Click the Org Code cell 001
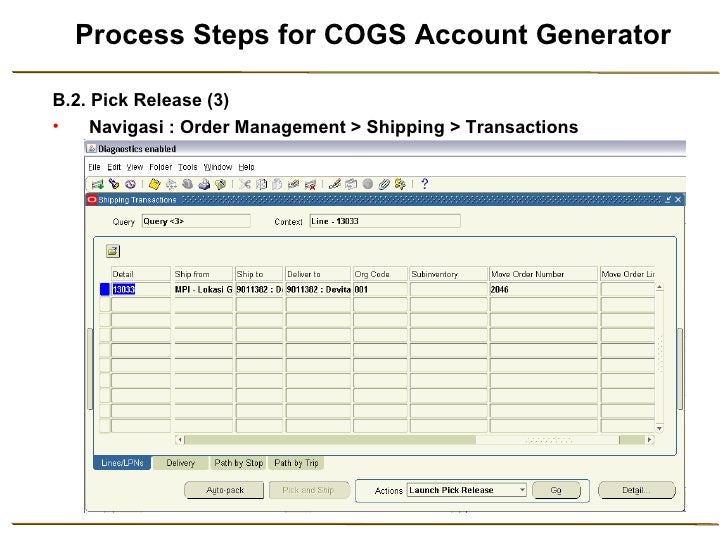 (x=380, y=289)
